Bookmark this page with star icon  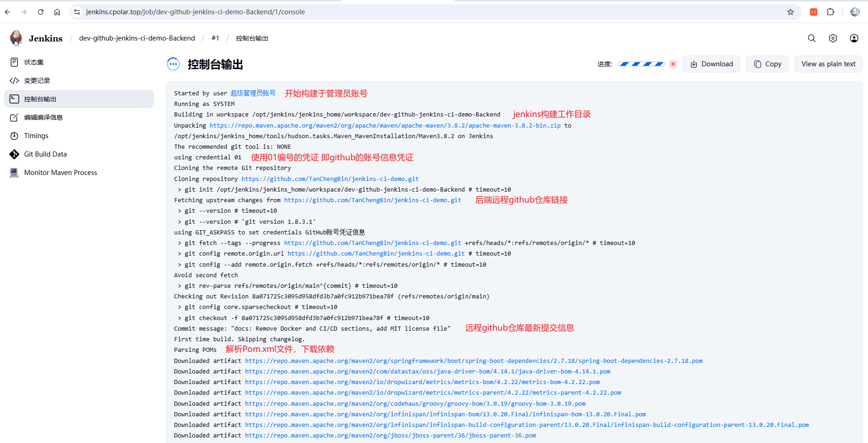click(791, 12)
